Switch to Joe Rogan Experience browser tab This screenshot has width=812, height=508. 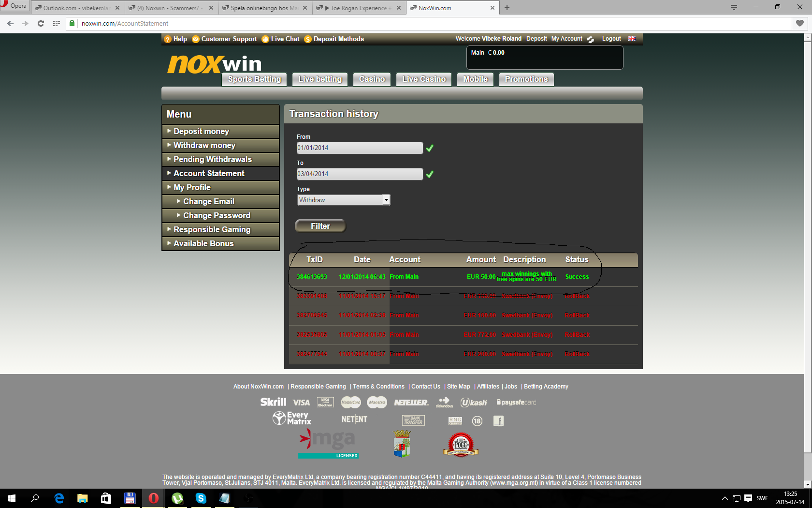[359, 8]
